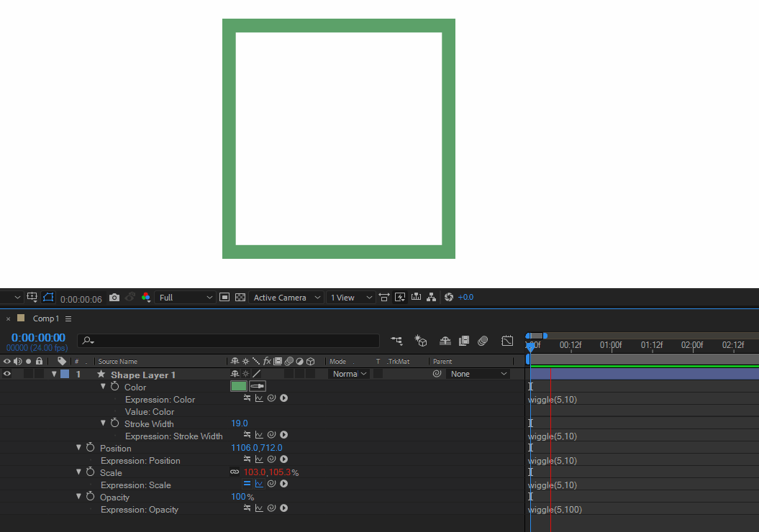759x532 pixels.
Task: Open expression language menu for Expression: Color
Action: [x=284, y=398]
